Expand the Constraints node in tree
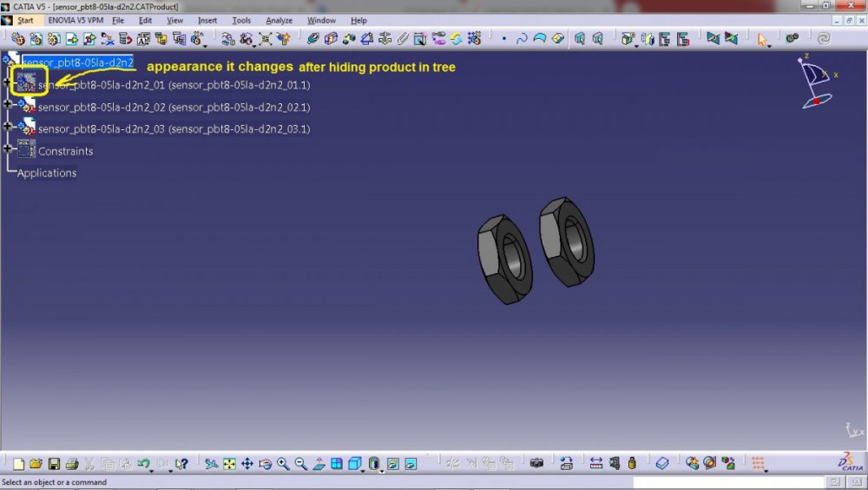 8,148
